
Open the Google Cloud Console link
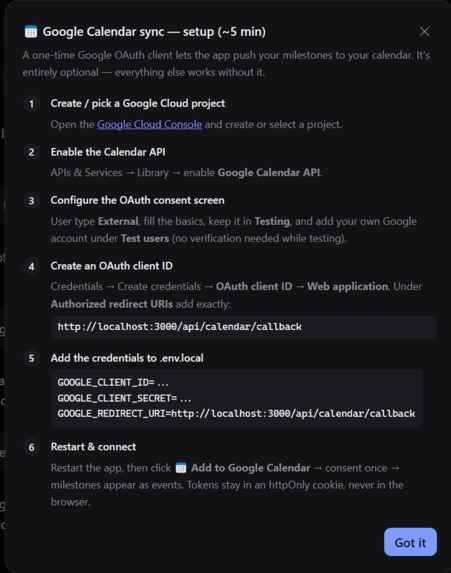[149, 124]
